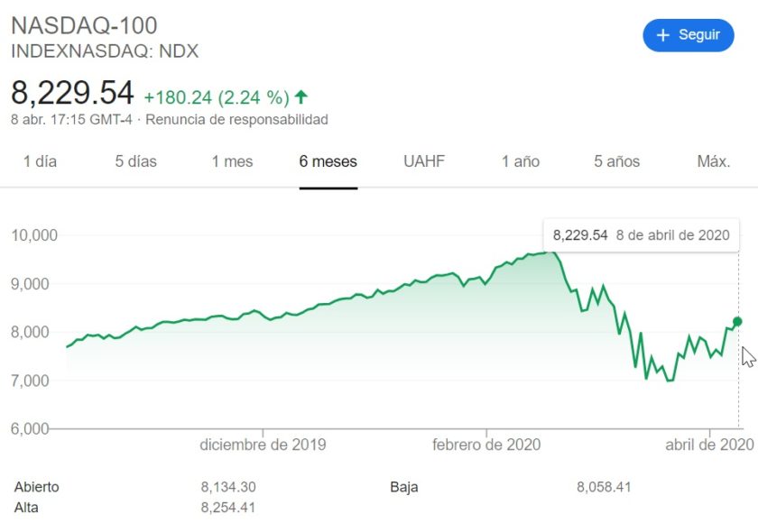Click the green up arrow indicator
The width and height of the screenshot is (758, 532).
(301, 97)
